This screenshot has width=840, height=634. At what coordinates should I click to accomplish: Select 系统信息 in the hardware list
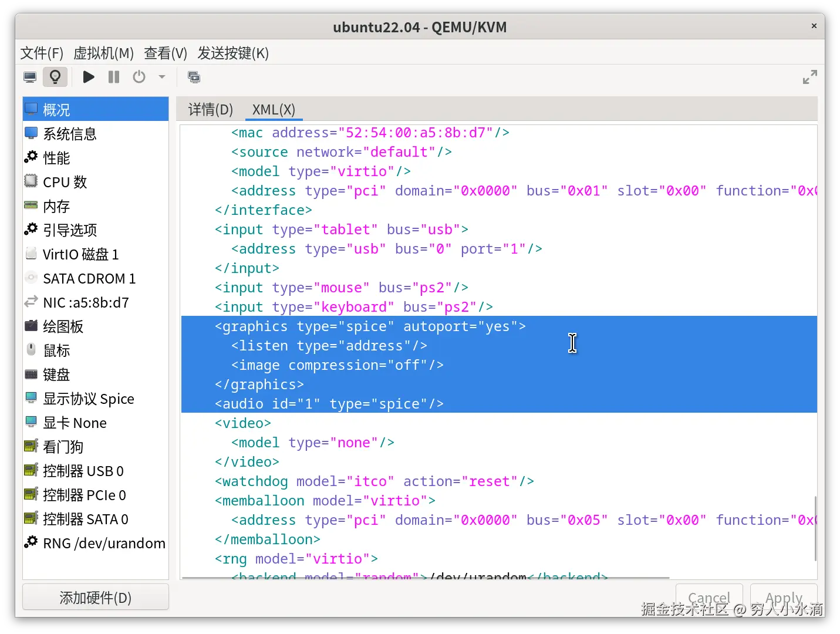96,134
